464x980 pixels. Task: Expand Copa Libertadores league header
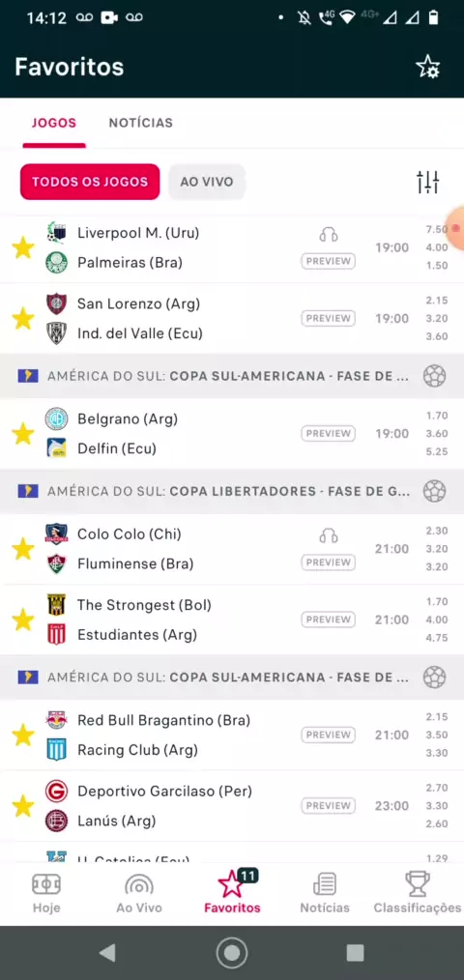[232, 491]
